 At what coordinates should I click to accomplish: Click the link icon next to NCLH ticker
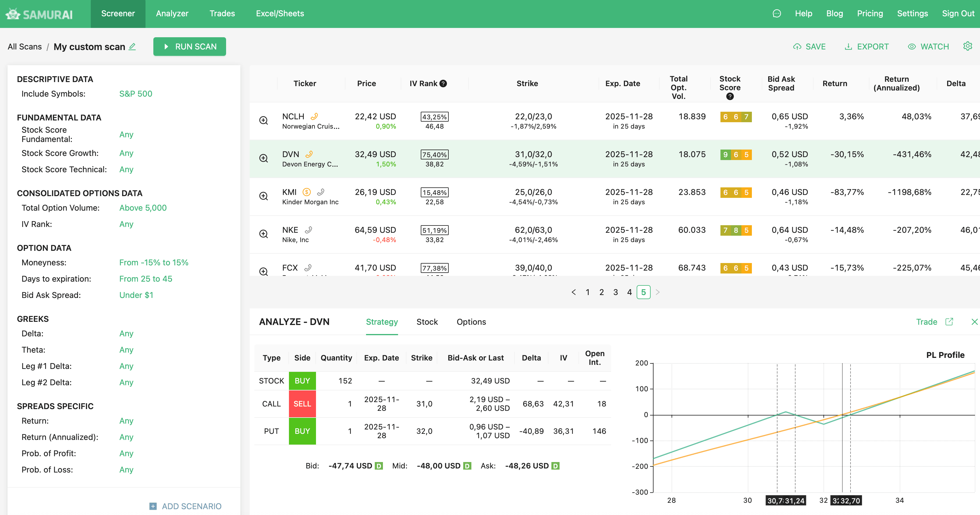(314, 116)
